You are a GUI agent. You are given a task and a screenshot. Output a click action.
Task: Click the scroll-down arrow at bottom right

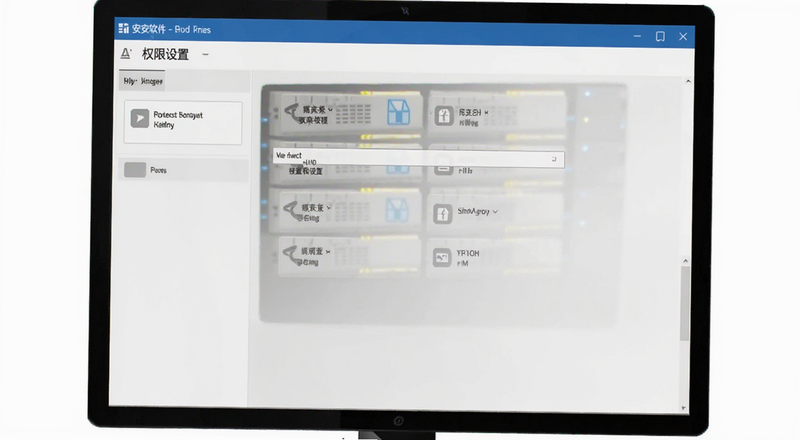(683, 408)
